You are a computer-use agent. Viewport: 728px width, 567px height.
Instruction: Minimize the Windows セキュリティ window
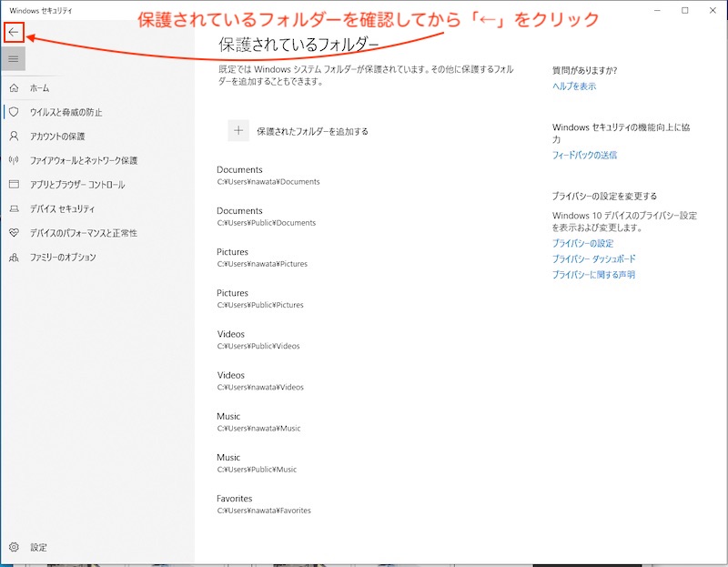[657, 10]
